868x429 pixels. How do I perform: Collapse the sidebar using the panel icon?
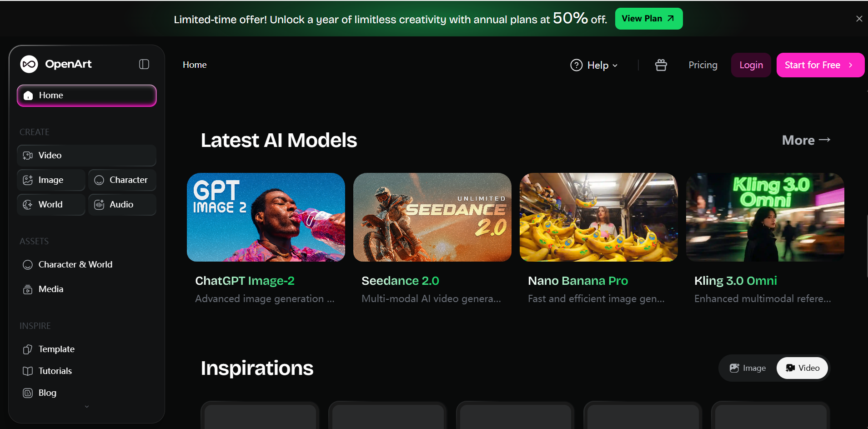tap(144, 64)
